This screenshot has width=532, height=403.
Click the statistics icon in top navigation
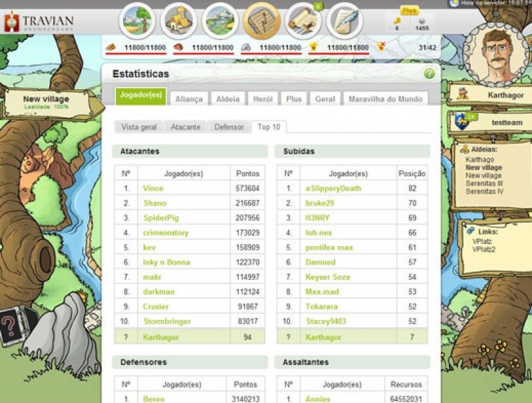coord(262,21)
